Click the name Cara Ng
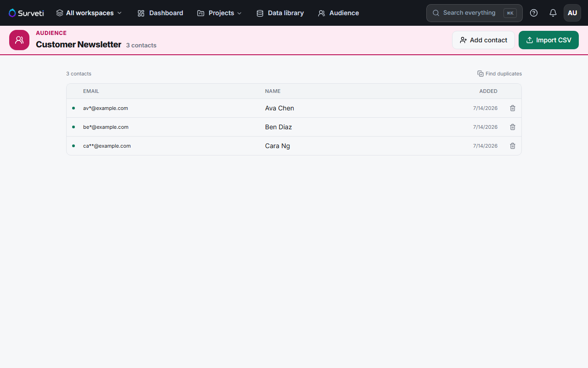Screen dimensions: 588x368 (x=277, y=146)
